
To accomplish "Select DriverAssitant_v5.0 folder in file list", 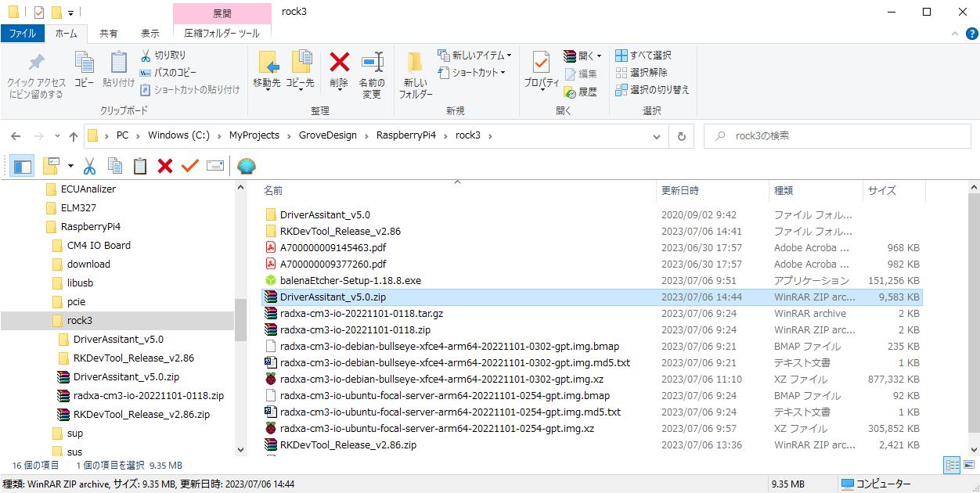I will tap(325, 214).
